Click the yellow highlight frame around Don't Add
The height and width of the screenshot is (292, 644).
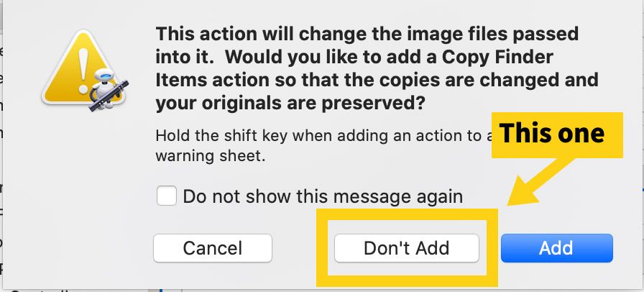coord(407,247)
